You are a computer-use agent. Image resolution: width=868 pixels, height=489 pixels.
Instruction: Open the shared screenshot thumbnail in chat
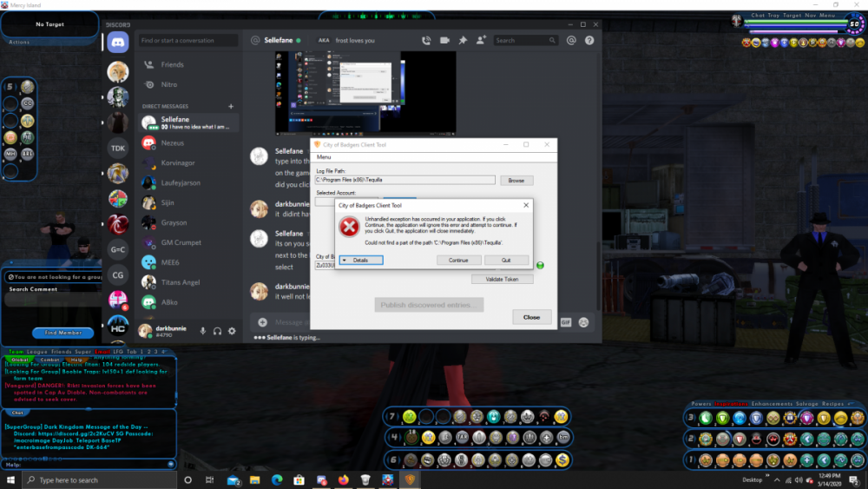tap(365, 93)
